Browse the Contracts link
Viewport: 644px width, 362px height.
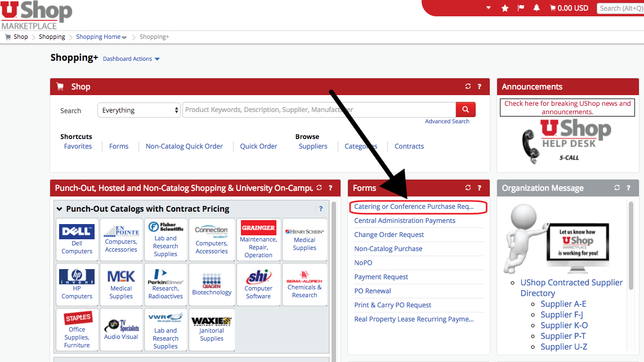coord(409,146)
